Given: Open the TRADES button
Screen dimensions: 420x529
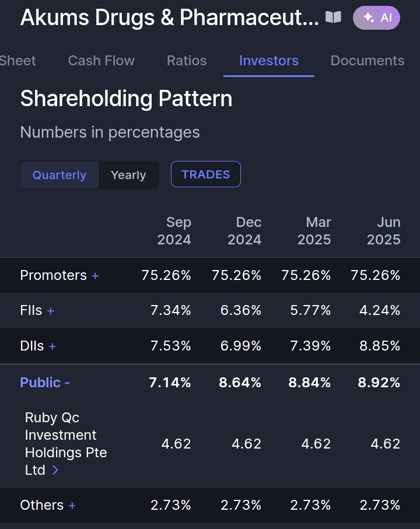Looking at the screenshot, I should 206,174.
